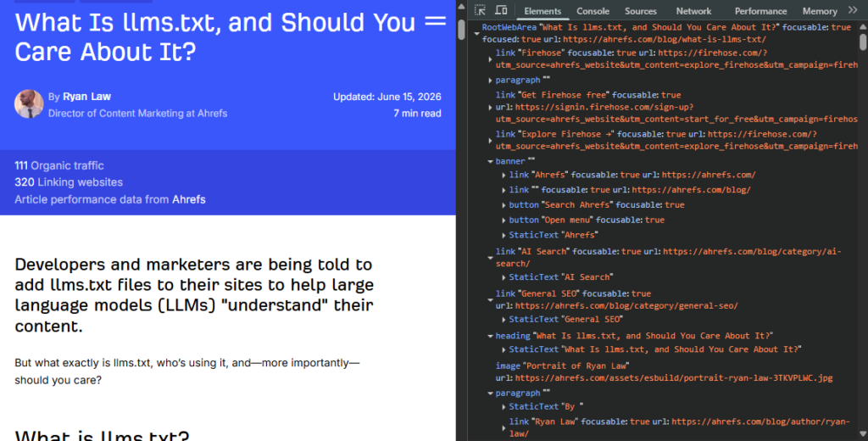The image size is (868, 441).
Task: Click the portrait-ryan-law jpg URL
Action: point(674,378)
